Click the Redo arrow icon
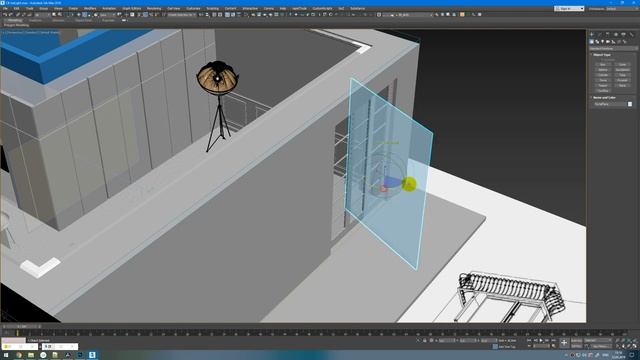Viewport: 640px width, 360px height. click(10, 14)
